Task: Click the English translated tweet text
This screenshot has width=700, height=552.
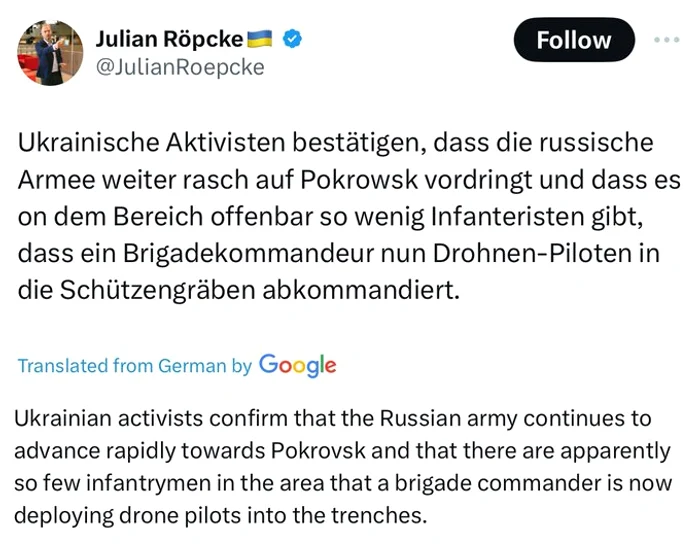Action: tap(343, 467)
